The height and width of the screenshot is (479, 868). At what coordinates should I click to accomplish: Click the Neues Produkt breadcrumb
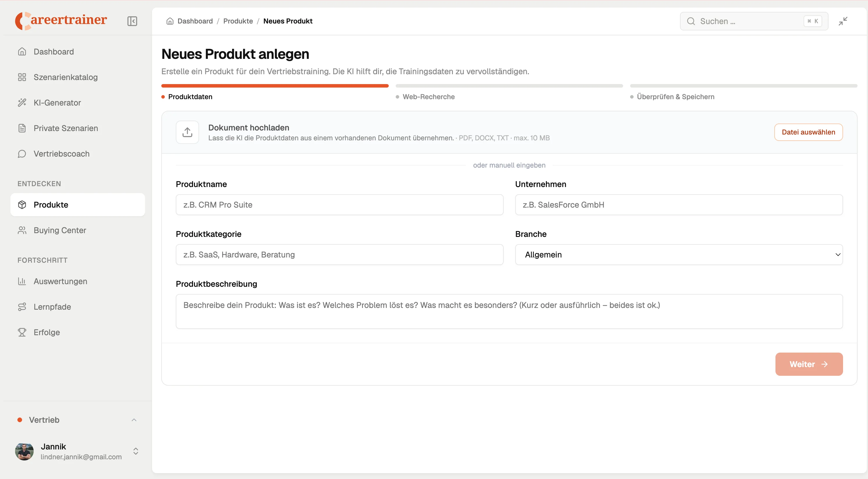coord(288,21)
